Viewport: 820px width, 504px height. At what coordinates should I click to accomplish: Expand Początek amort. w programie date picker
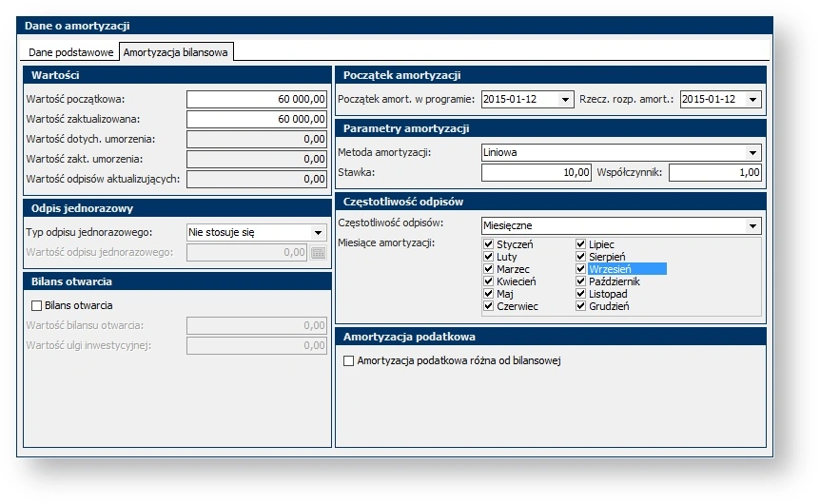click(x=565, y=99)
